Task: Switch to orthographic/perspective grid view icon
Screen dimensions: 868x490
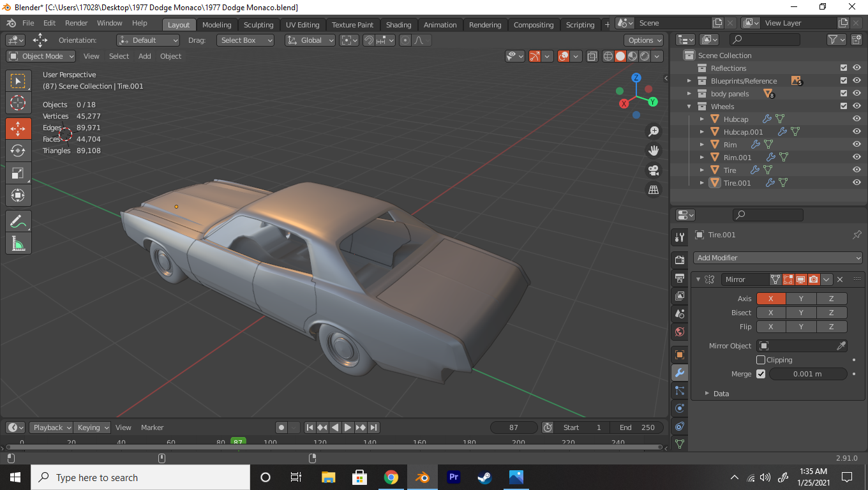Action: point(653,189)
